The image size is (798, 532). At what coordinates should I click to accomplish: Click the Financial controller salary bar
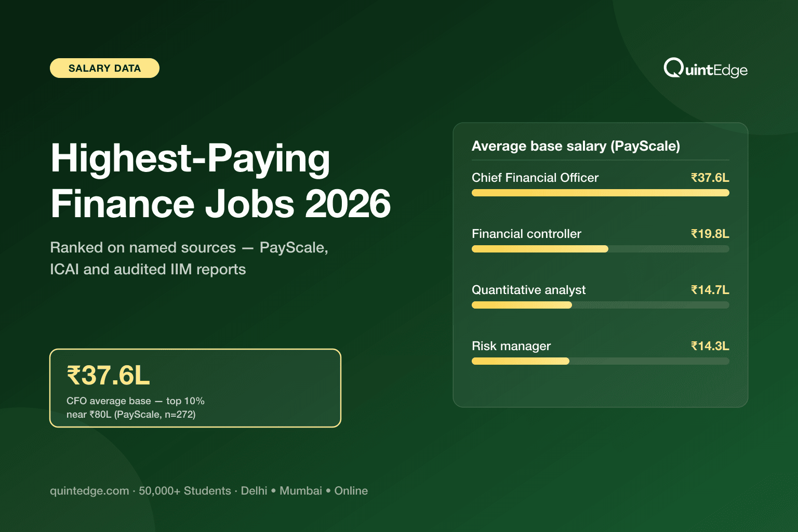601,249
